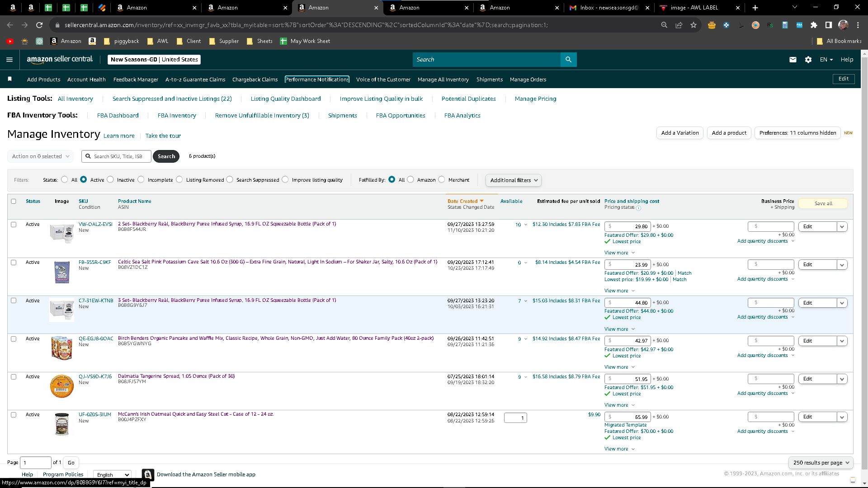Open the FBA Dashboard link
Image resolution: width=868 pixels, height=488 pixels.
point(118,116)
